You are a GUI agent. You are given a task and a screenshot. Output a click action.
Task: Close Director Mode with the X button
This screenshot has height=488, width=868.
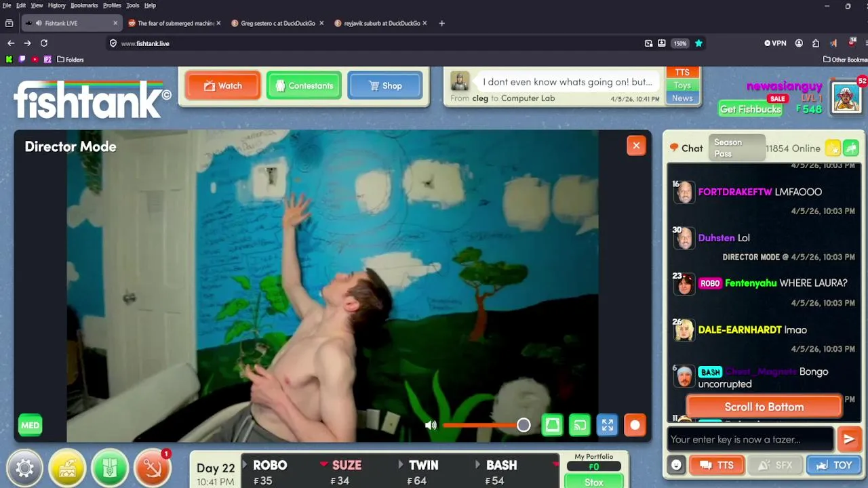pyautogui.click(x=636, y=145)
